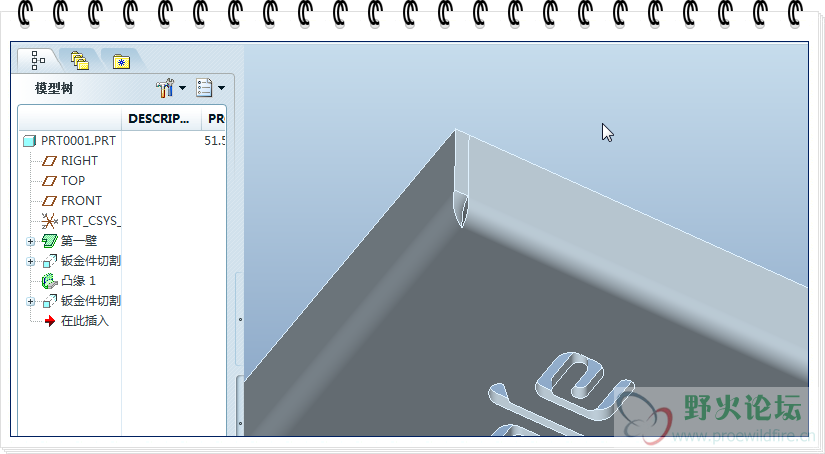
Task: Switch to the Model Tree tab
Action: tap(38, 60)
